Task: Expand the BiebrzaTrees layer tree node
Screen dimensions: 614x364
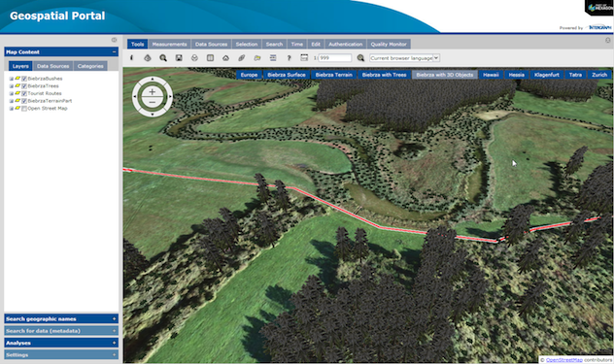Action: point(12,86)
